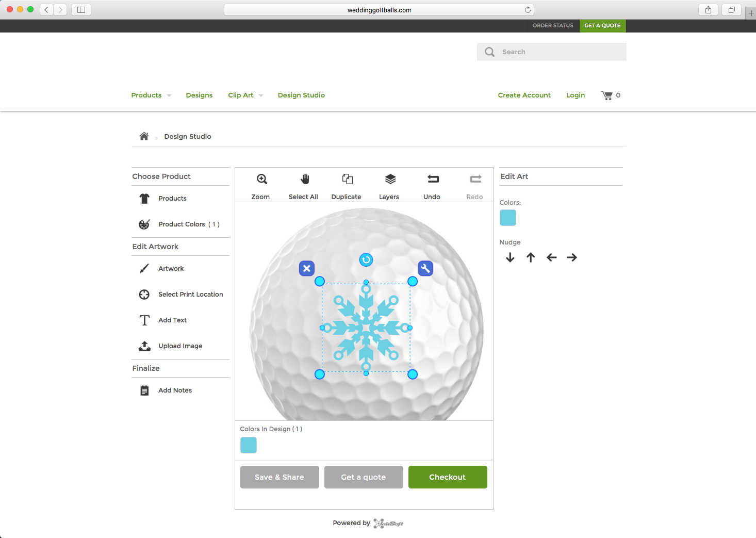Click the green Checkout button
Viewport: 756px width, 538px height.
click(447, 477)
